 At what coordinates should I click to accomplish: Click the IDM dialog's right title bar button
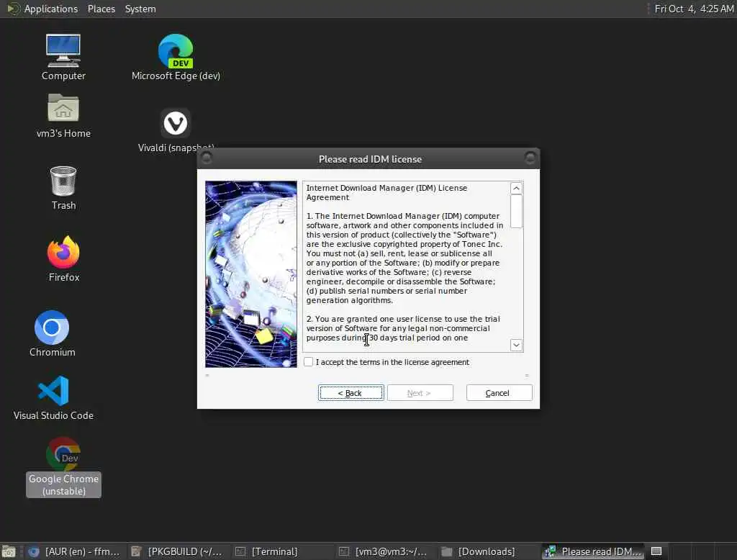point(530,158)
